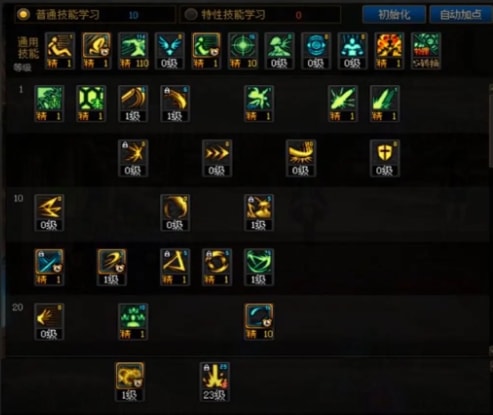Select the triple chevron arrows skill icon
Image resolution: width=493 pixels, height=415 pixels.
[x=217, y=158]
